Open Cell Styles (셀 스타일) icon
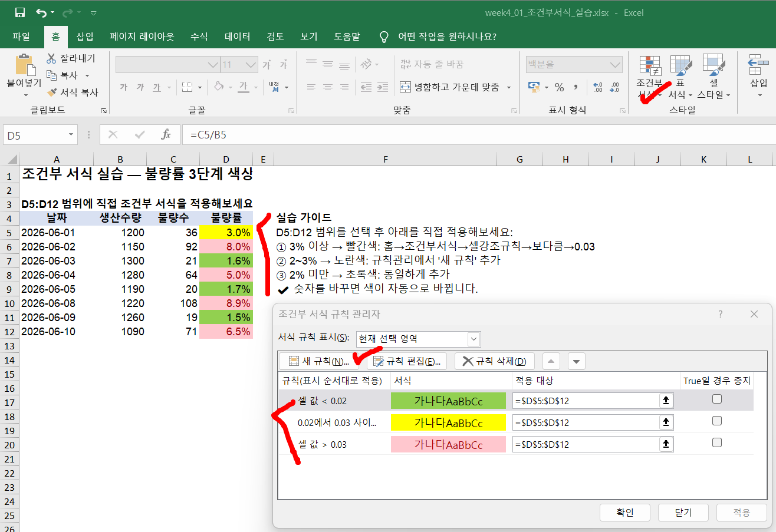The width and height of the screenshot is (776, 532). point(713,66)
